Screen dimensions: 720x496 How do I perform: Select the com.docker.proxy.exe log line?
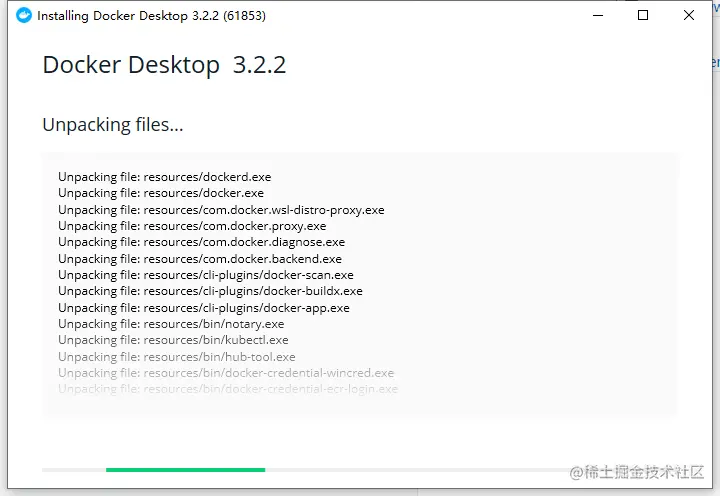coord(192,226)
